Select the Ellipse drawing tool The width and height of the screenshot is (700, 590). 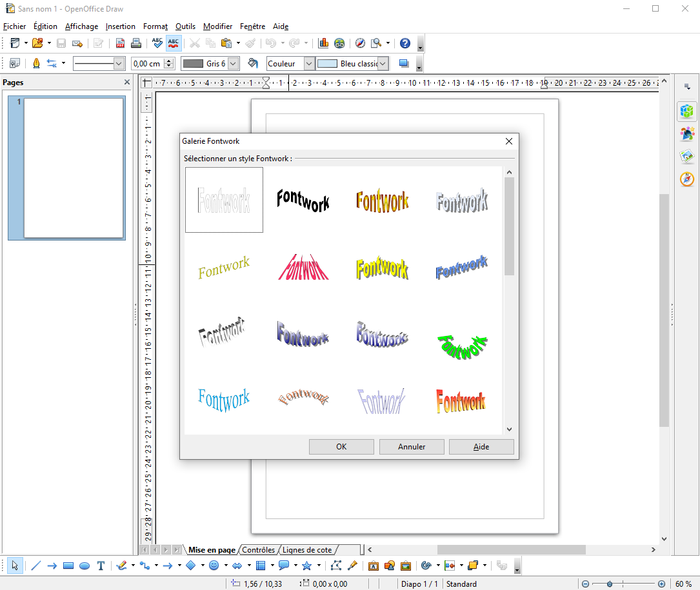[x=85, y=566]
